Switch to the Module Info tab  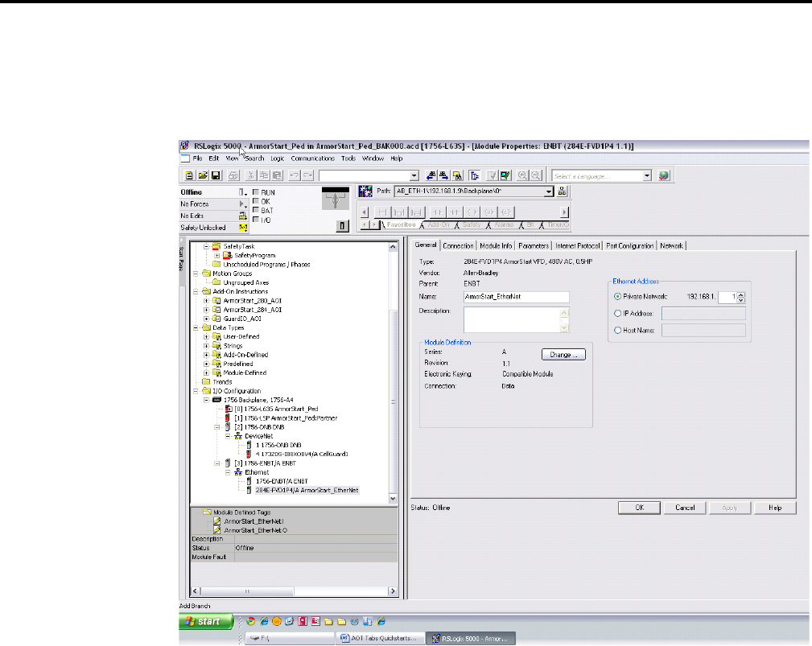click(496, 246)
